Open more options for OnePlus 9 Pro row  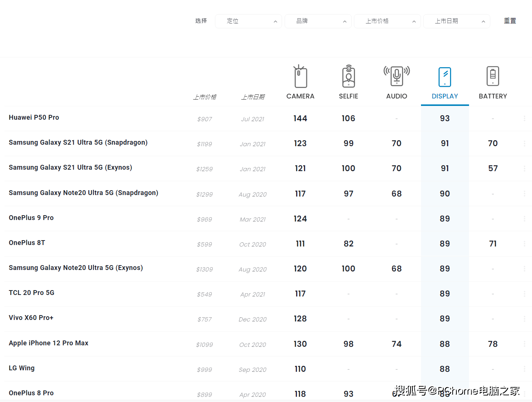524,219
